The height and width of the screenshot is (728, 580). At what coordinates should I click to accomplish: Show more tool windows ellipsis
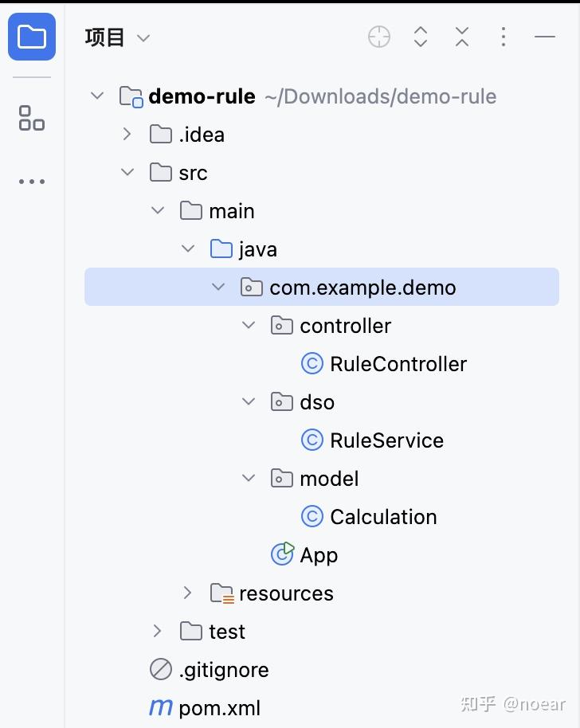(32, 182)
